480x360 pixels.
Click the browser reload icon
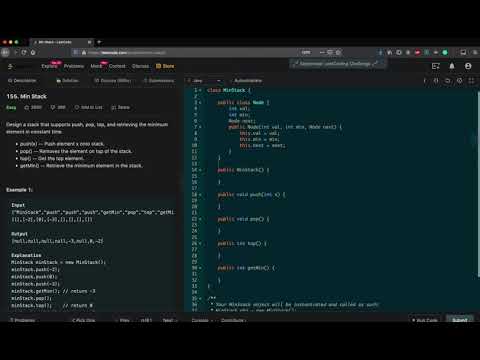(24, 52)
